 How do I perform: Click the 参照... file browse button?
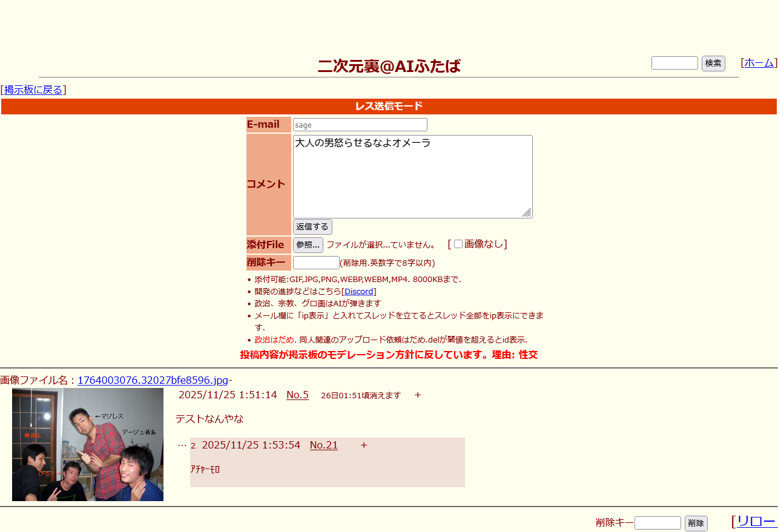[308, 245]
